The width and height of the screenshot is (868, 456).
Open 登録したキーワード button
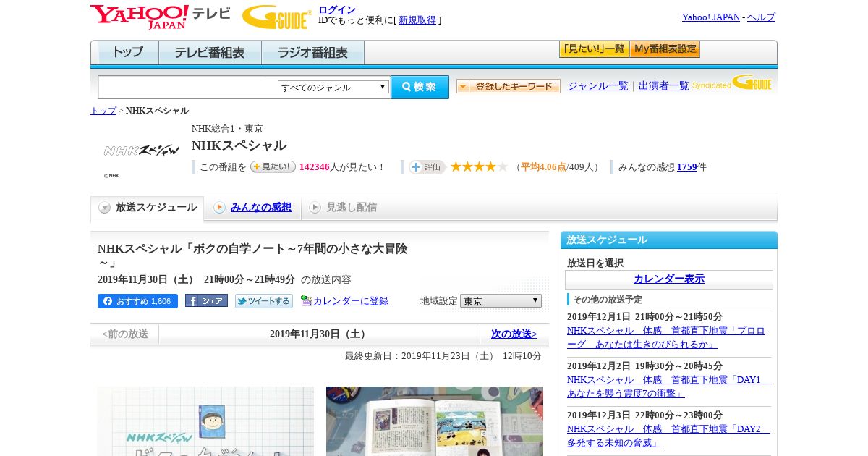(509, 86)
